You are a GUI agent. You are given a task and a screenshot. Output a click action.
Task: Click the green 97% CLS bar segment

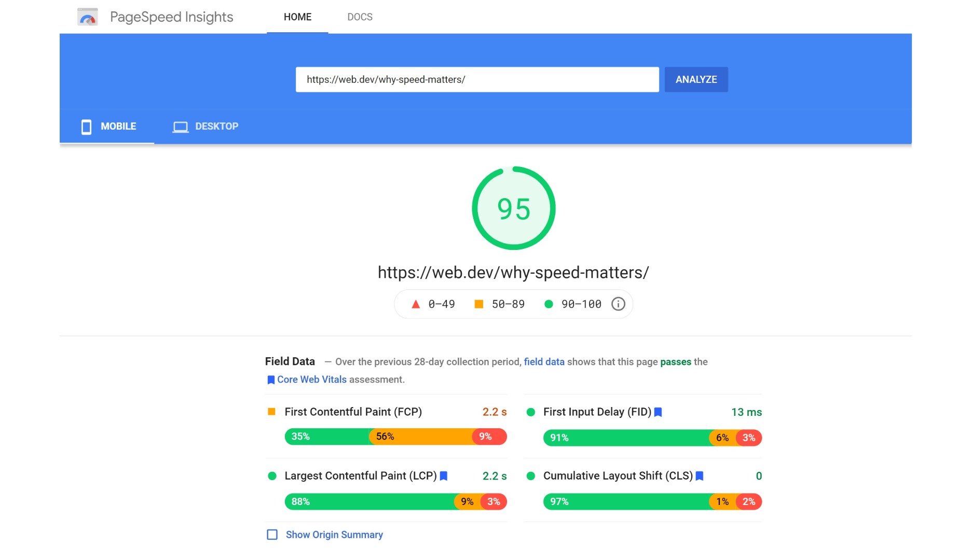tap(626, 501)
